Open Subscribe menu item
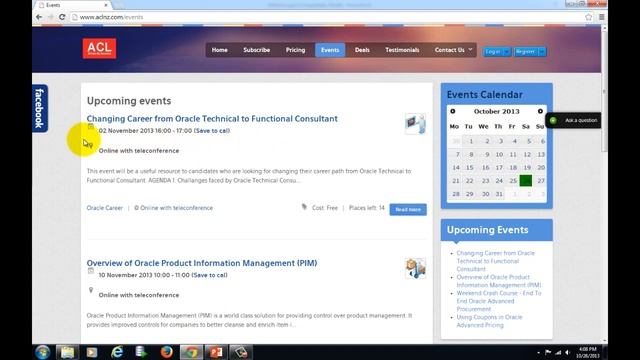640x360 pixels. click(257, 50)
